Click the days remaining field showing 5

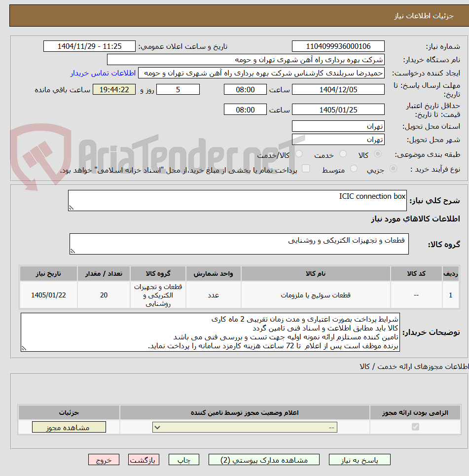pos(178,90)
